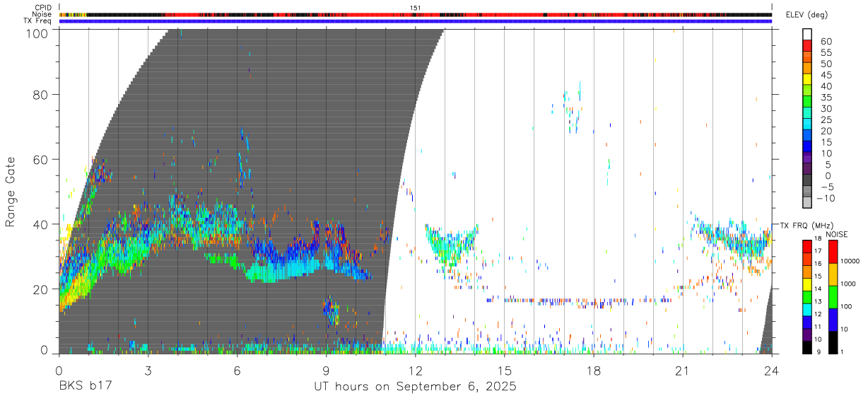Click the '1' label on the NOISE legend
868x401 pixels.
coord(843,351)
